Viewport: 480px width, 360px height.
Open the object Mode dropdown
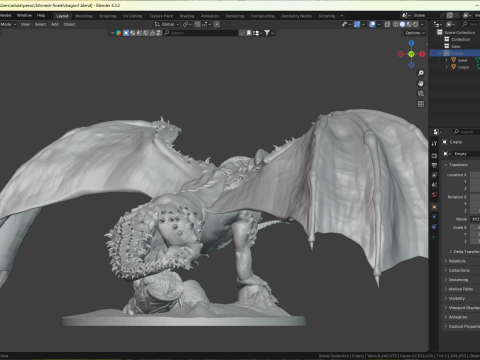click(8, 24)
